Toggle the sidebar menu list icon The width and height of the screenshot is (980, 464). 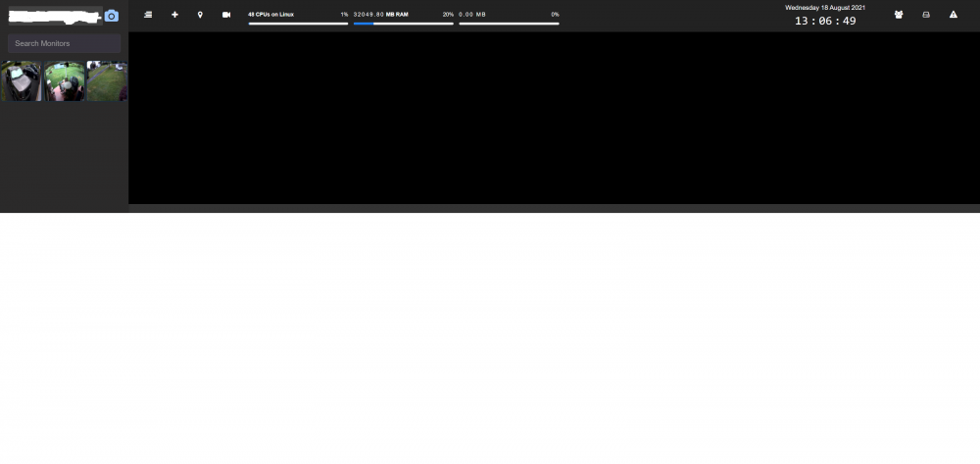148,15
